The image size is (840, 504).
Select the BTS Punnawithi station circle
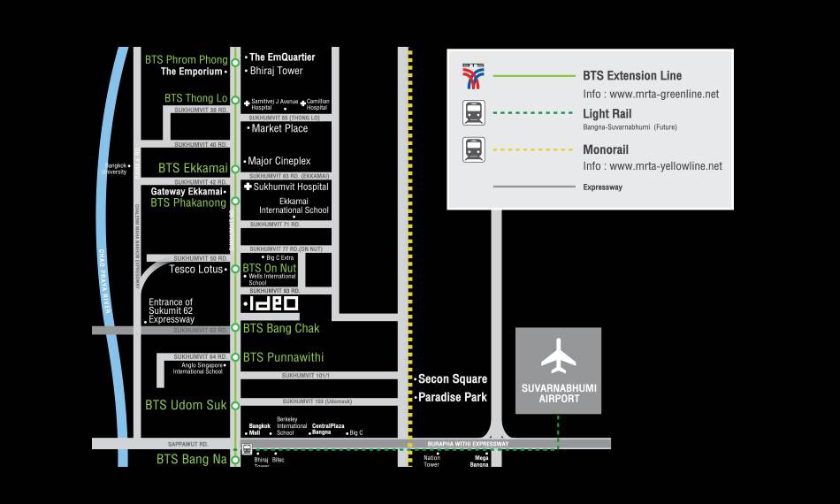(x=234, y=357)
